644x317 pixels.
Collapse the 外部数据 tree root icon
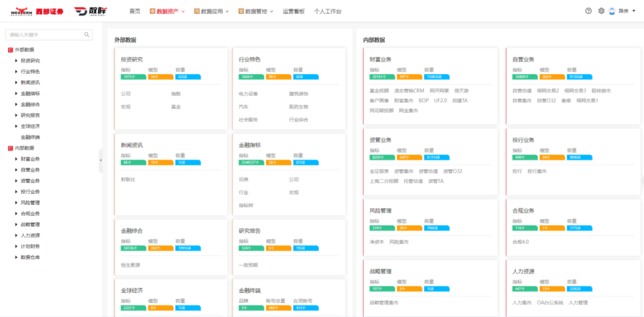pos(10,50)
